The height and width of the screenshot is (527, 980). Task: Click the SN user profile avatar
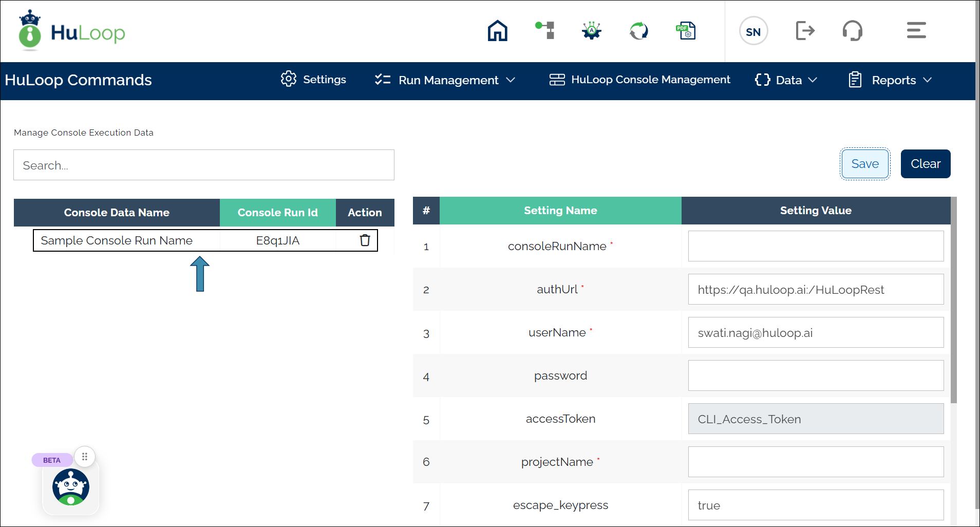click(x=753, y=31)
